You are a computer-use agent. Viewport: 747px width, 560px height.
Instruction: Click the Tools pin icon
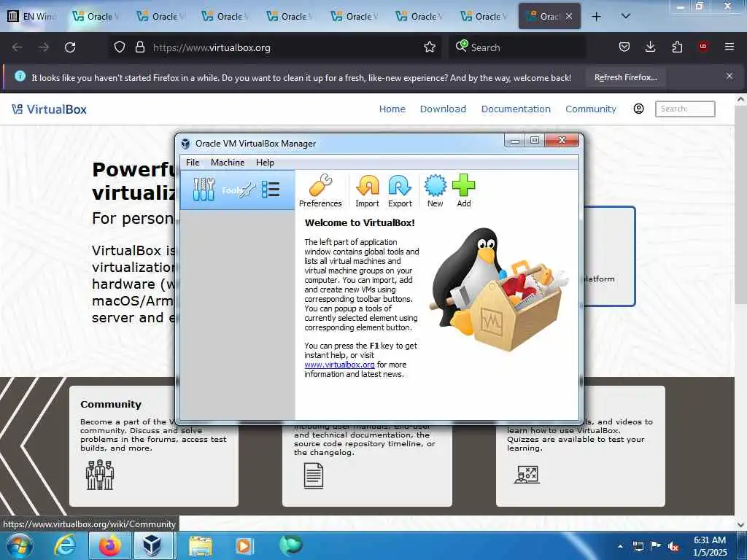tap(247, 190)
